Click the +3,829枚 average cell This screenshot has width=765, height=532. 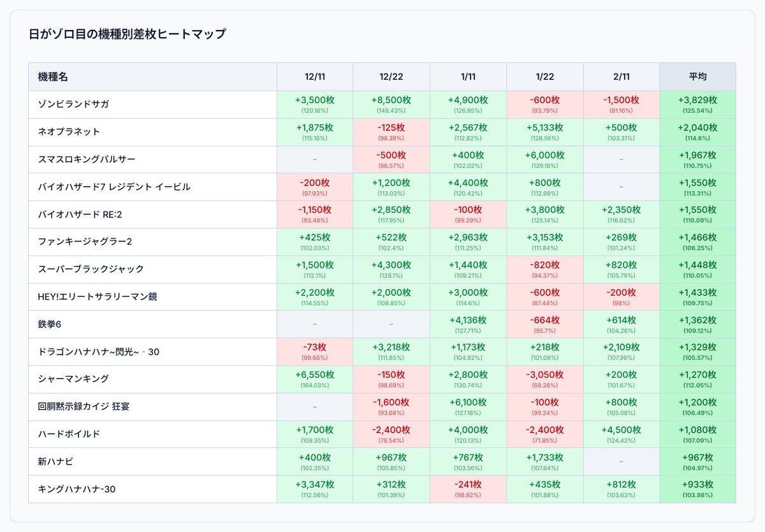click(697, 104)
